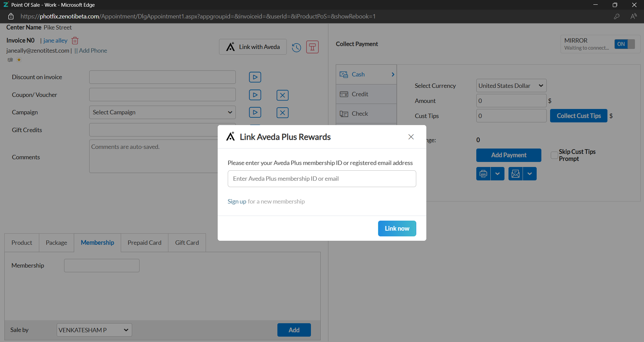Focus the Aveda Plus membership ID field
Viewport: 644px width, 342px height.
click(322, 179)
